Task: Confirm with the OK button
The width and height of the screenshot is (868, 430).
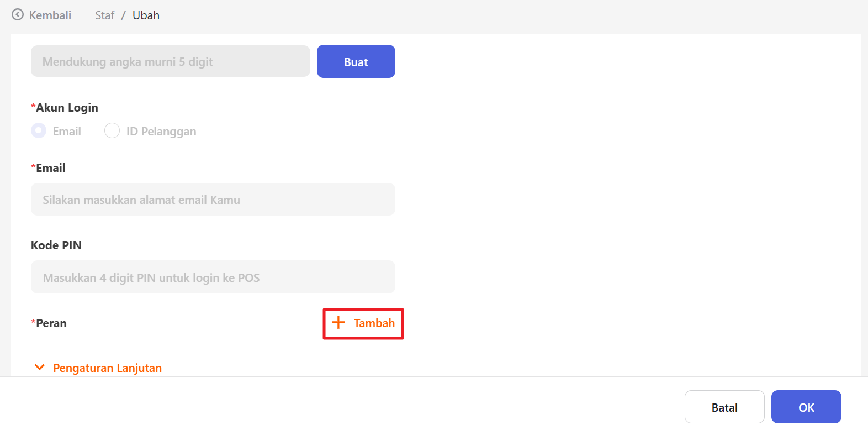Action: 806,407
